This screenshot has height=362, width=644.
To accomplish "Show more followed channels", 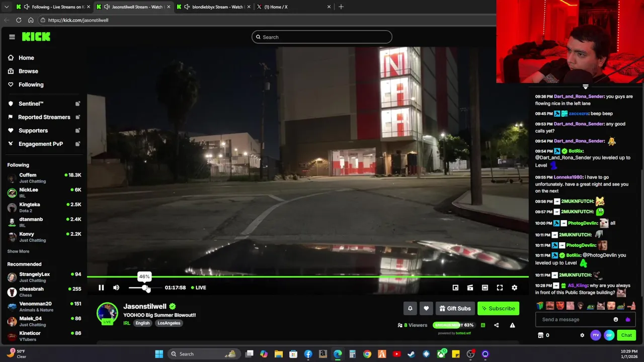I will (x=18, y=251).
